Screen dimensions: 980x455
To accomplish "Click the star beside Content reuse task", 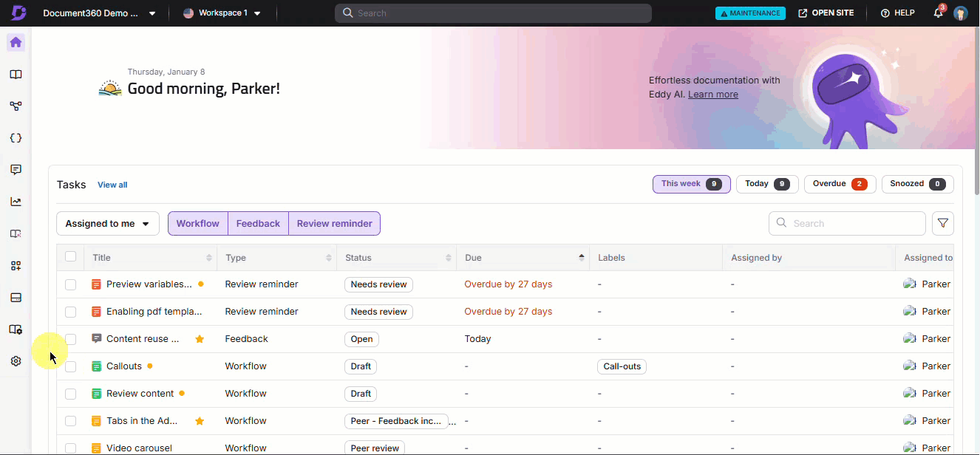I will (200, 339).
